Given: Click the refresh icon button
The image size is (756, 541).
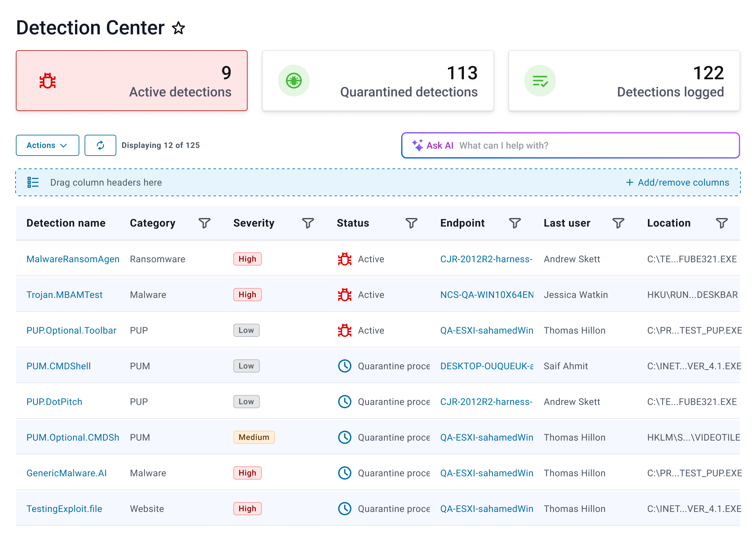Looking at the screenshot, I should 100,145.
